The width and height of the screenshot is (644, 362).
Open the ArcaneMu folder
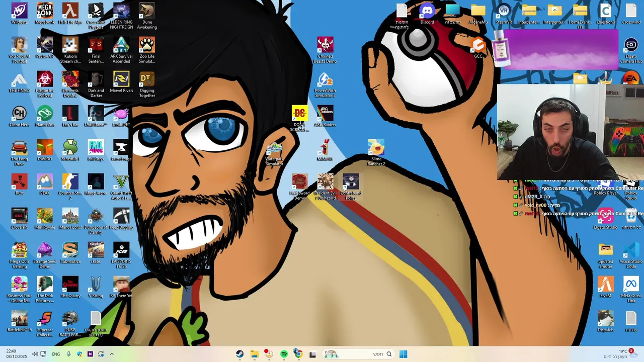(x=478, y=14)
